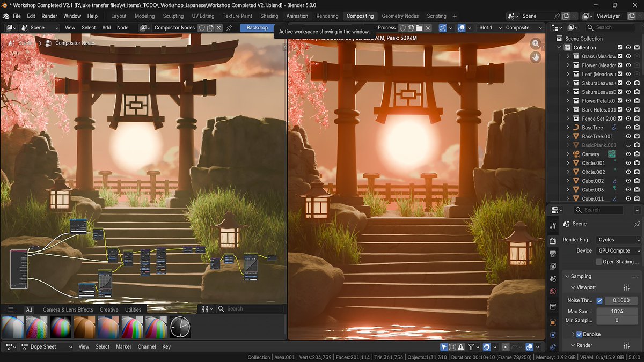Open the Dope Sheet mode dropdown
Image resolution: width=644 pixels, height=362 pixels.
(47, 346)
